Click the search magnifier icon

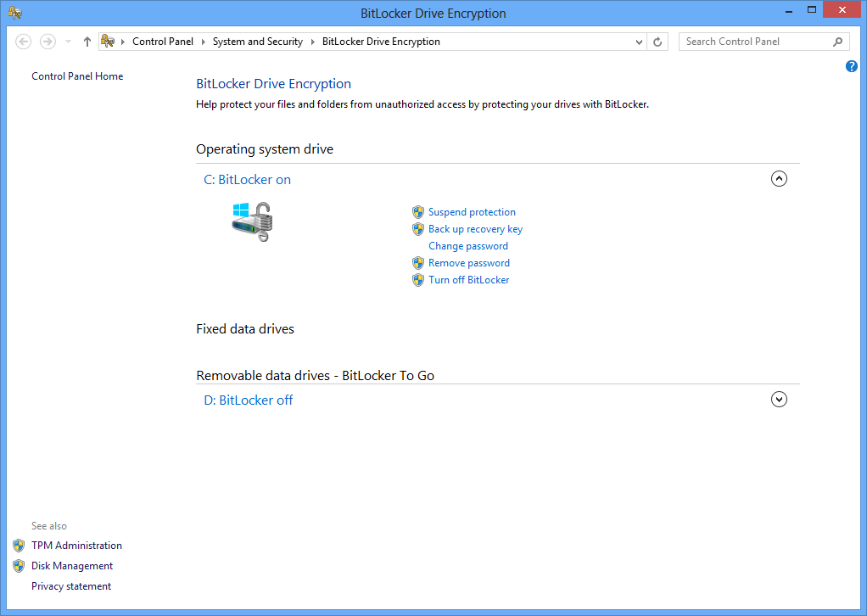point(837,42)
